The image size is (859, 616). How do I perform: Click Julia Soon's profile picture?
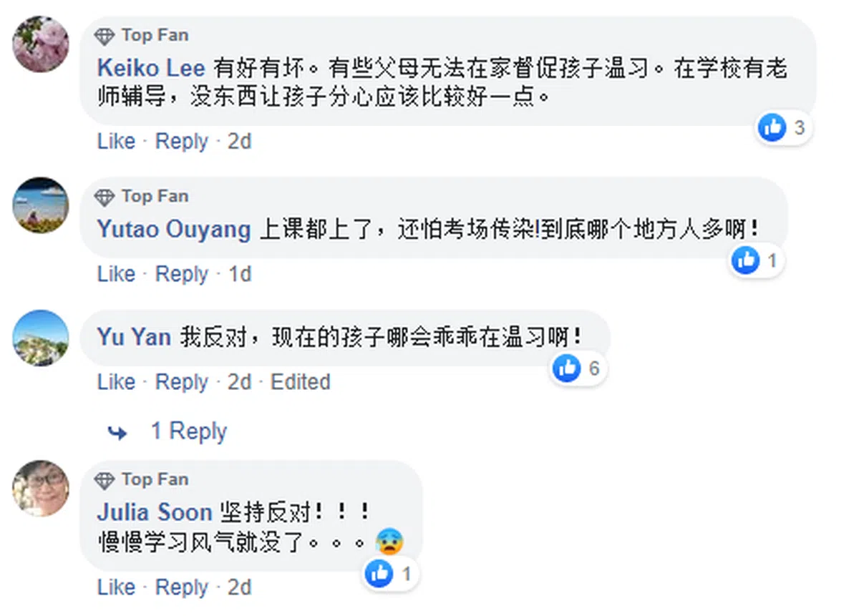tap(41, 488)
